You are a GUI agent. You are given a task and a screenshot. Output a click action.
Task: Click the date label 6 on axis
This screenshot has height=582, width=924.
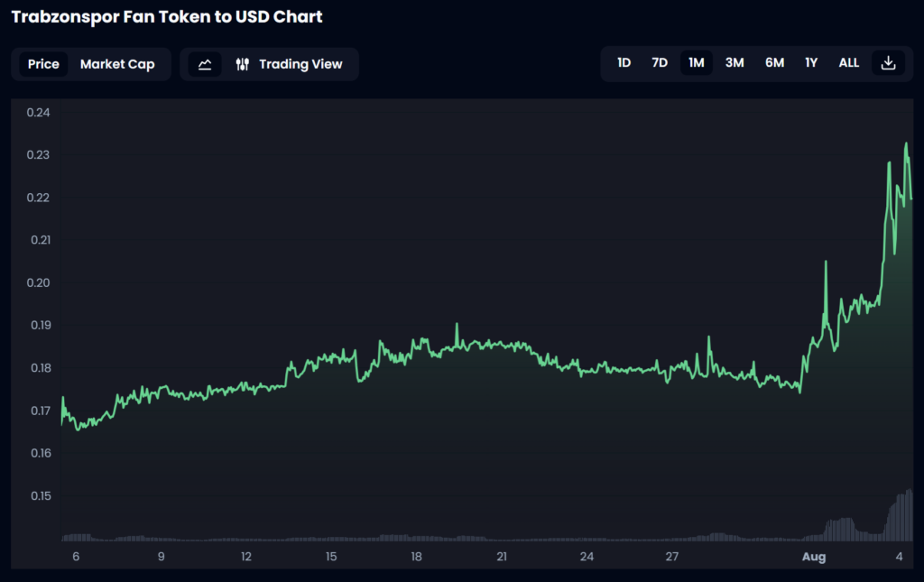point(76,557)
